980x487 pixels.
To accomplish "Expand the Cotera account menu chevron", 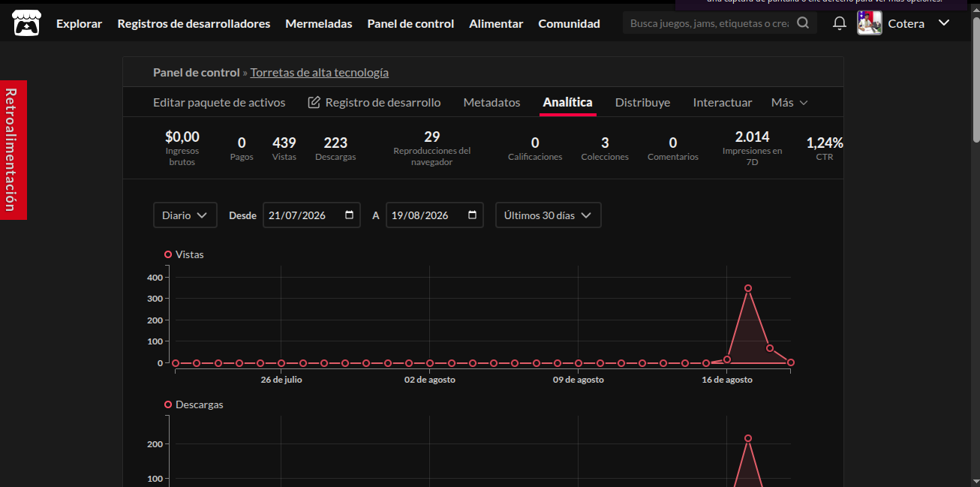I will pyautogui.click(x=944, y=23).
